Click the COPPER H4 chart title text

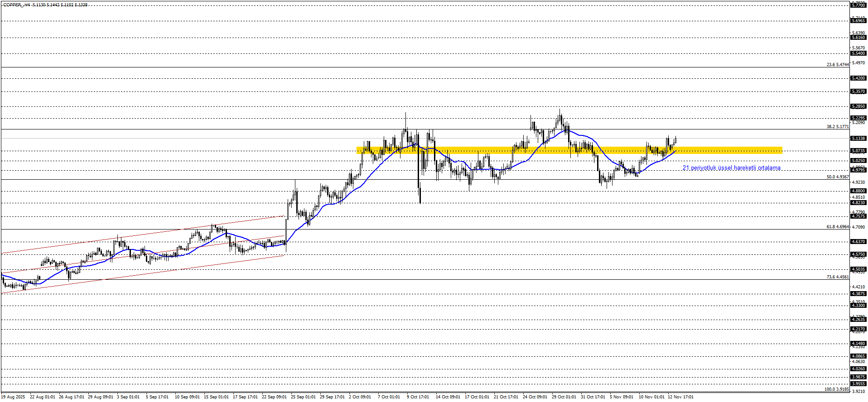(45, 5)
